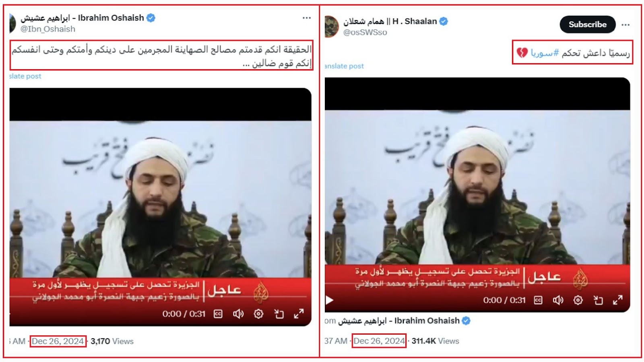This screenshot has height=362, width=644.
Task: Play the right video
Action: (x=330, y=300)
